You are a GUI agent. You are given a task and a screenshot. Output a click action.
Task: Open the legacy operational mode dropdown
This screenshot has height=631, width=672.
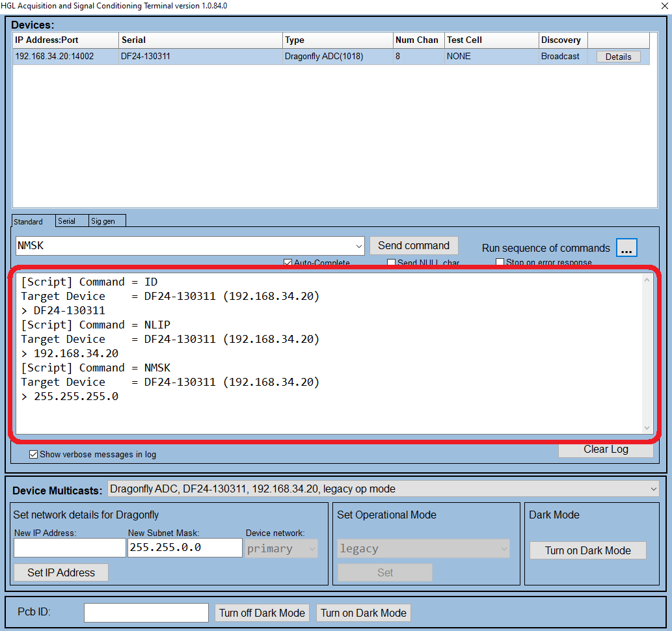coord(423,548)
